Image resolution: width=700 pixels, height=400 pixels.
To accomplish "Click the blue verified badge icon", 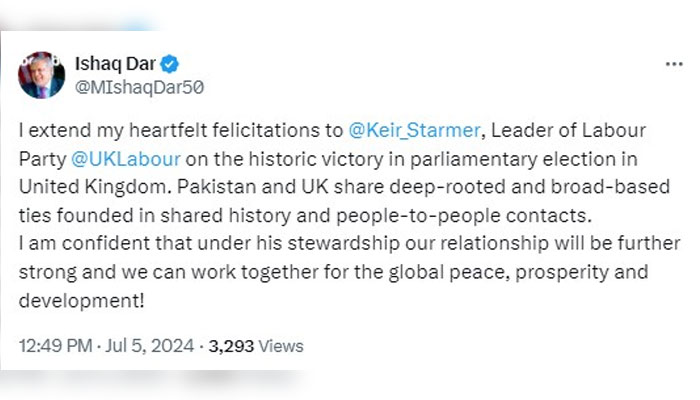I will pos(171,64).
